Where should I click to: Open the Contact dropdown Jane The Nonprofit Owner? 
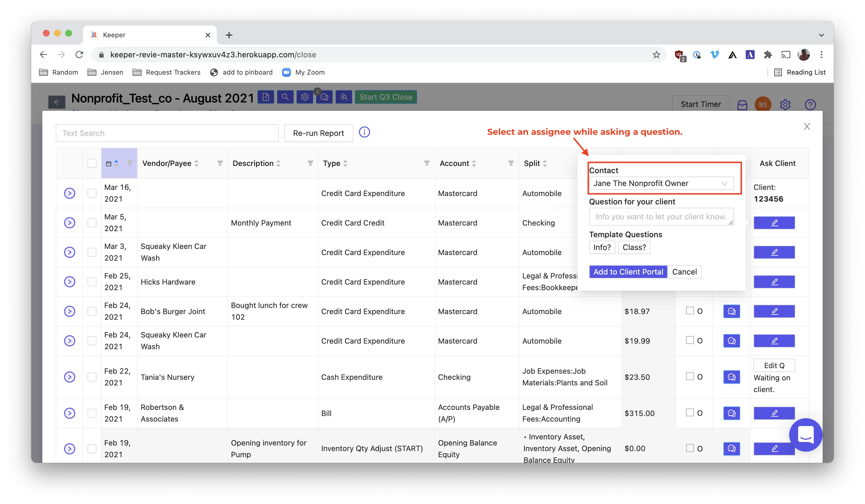(x=661, y=183)
